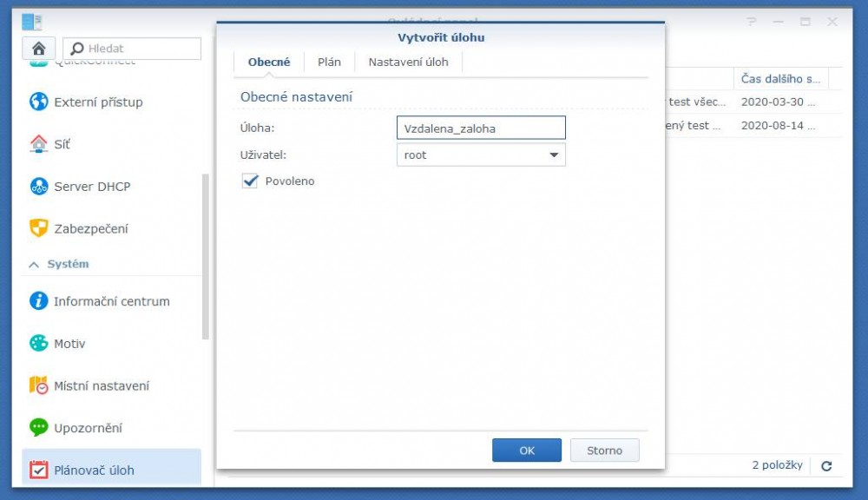Select the Síť network house icon
868x500 pixels.
[39, 144]
